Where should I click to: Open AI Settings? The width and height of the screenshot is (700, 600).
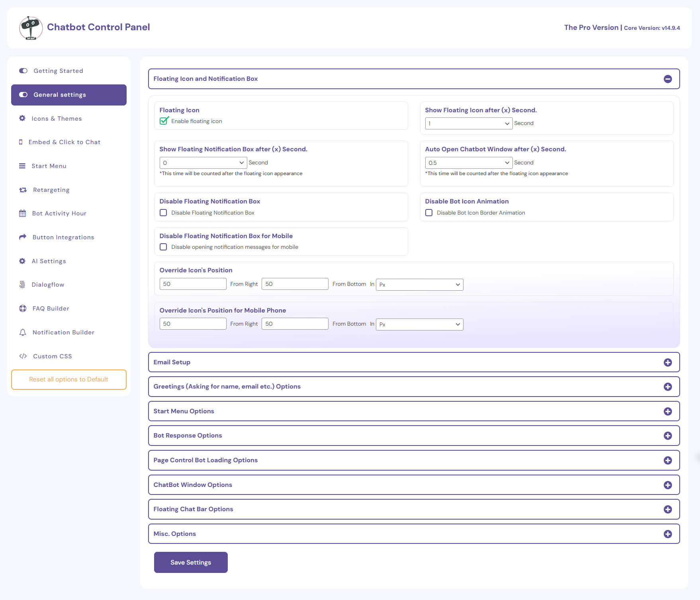pos(69,261)
